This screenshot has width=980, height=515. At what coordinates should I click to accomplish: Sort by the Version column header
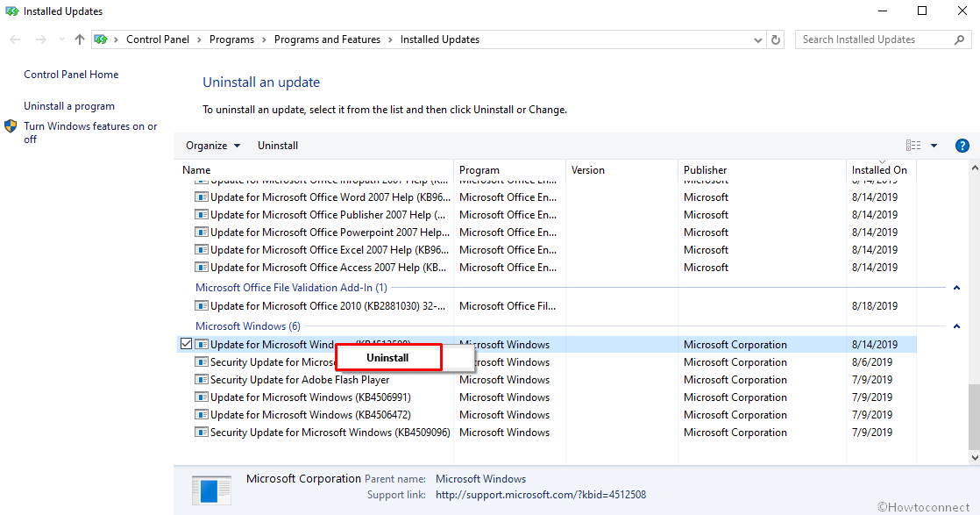[621, 170]
